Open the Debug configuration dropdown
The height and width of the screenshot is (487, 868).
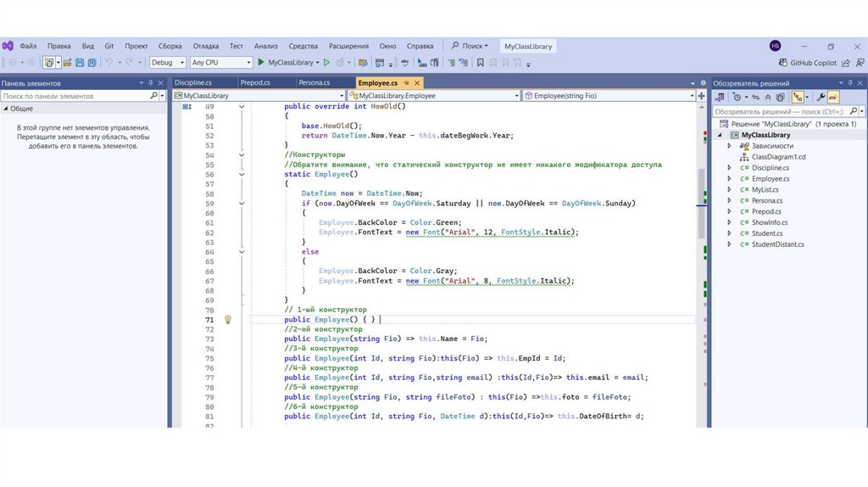click(167, 63)
